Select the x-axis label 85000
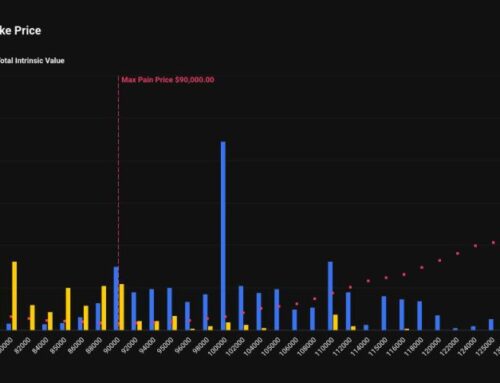500x383 pixels. pyautogui.click(x=58, y=346)
